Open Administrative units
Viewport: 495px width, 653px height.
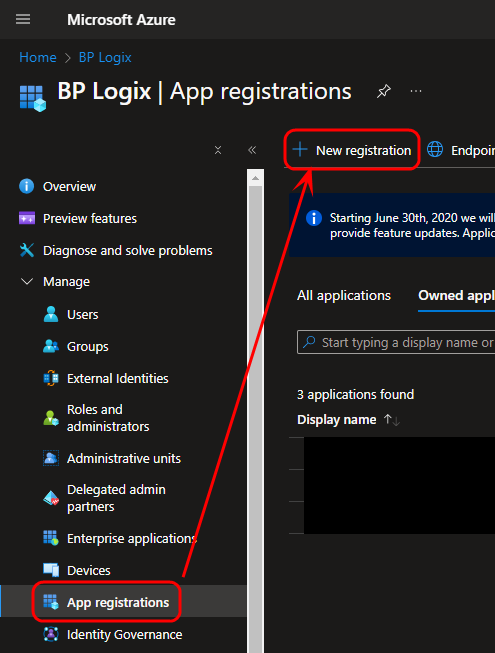124,459
